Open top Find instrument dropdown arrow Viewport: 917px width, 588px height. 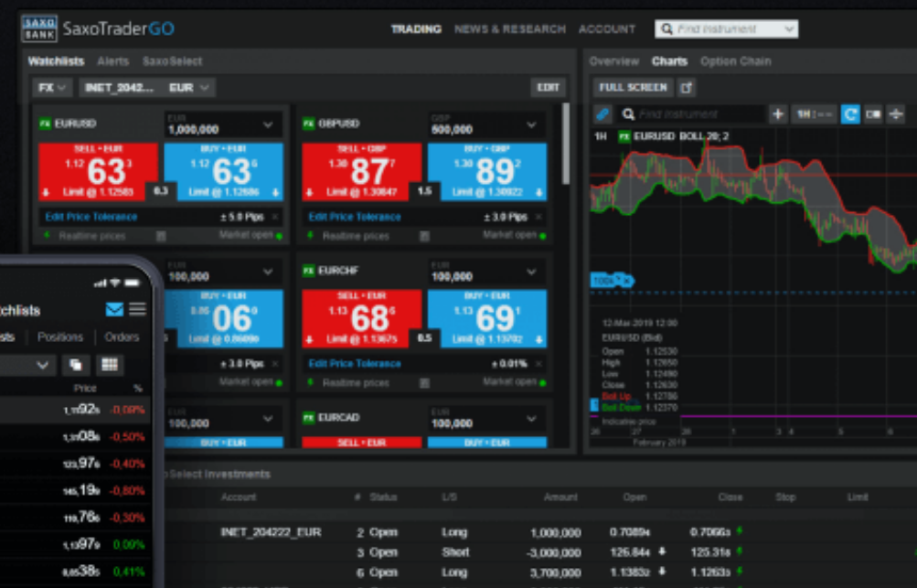[x=789, y=28]
